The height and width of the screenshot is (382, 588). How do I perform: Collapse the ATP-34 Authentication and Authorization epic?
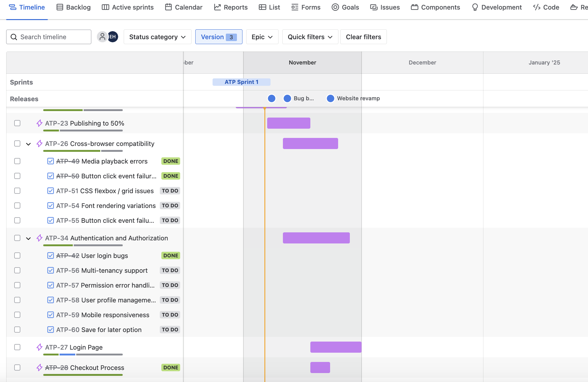(28, 238)
